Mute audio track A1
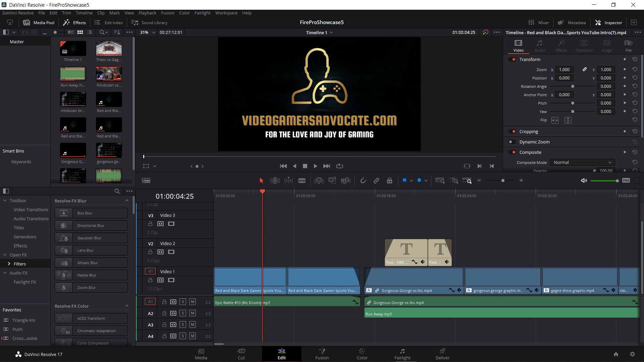644x362 pixels. [x=193, y=302]
